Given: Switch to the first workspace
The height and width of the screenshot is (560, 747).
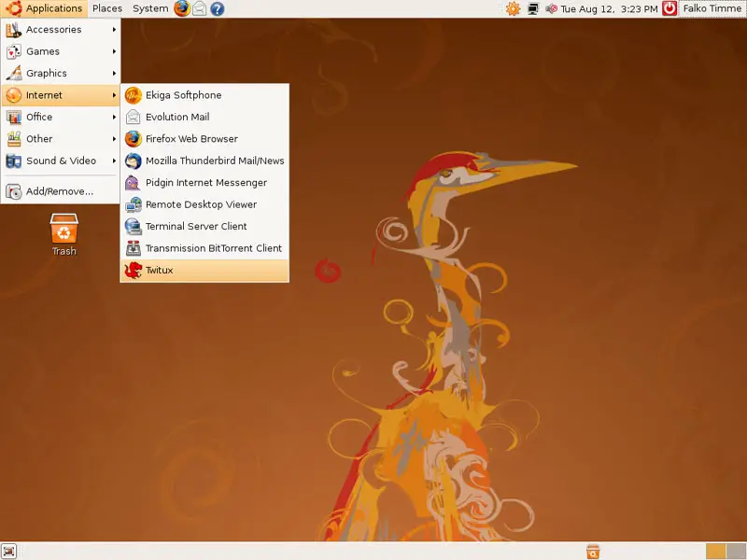Looking at the screenshot, I should [x=715, y=552].
